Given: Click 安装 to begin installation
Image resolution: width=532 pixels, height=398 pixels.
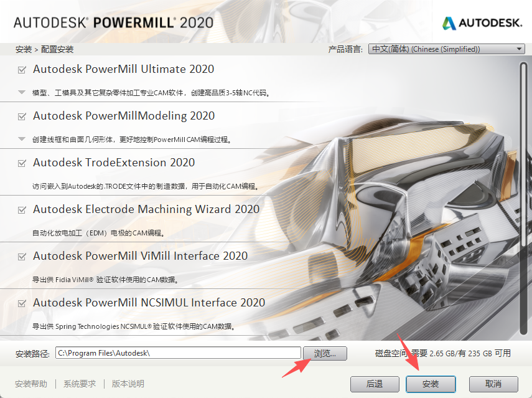Looking at the screenshot, I should 430,384.
